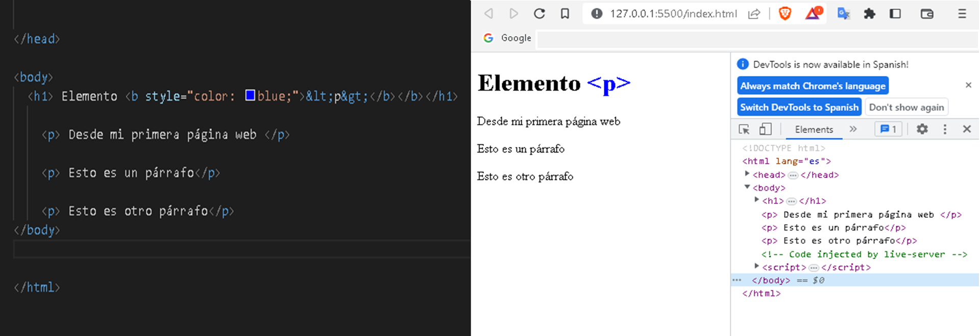
Task: Select 'Esto es un párrafo' DOM node
Action: click(x=834, y=227)
